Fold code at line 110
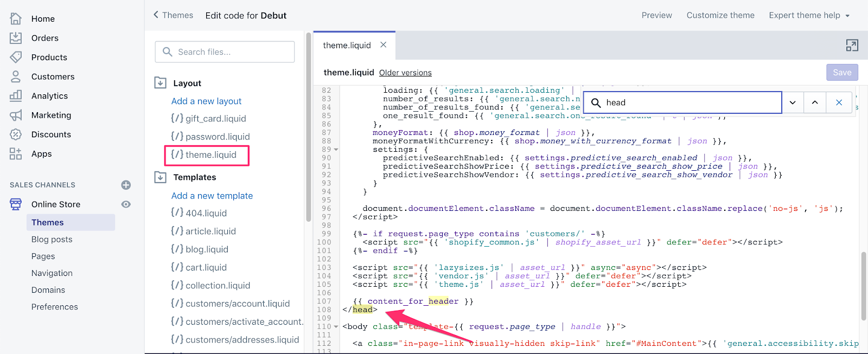Screen dimensions: 868x354 coord(336,327)
